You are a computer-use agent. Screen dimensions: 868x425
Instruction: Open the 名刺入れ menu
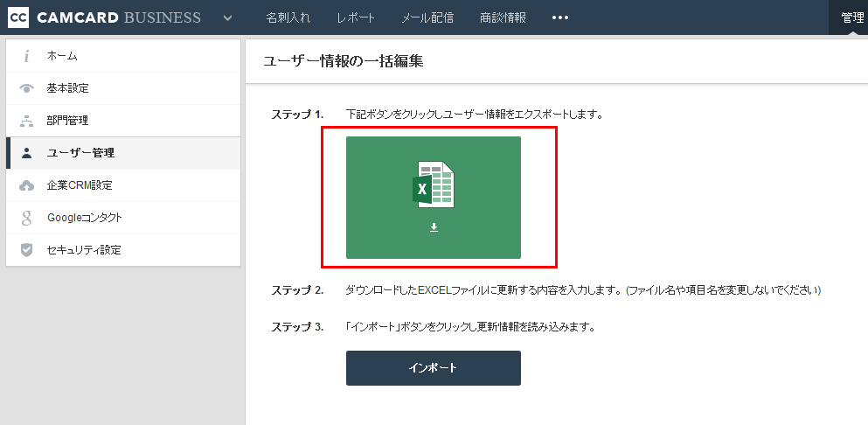(x=288, y=17)
